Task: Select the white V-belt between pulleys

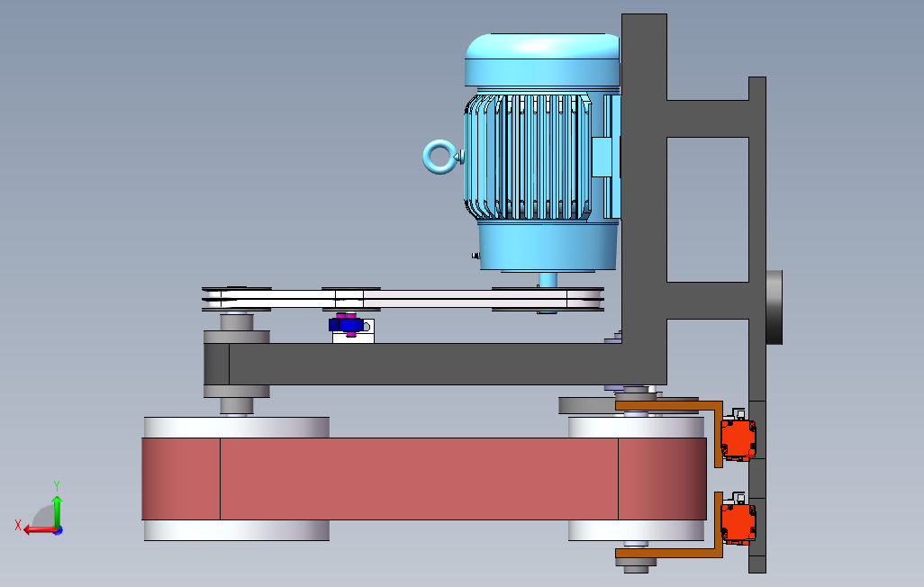Action: [x=403, y=299]
